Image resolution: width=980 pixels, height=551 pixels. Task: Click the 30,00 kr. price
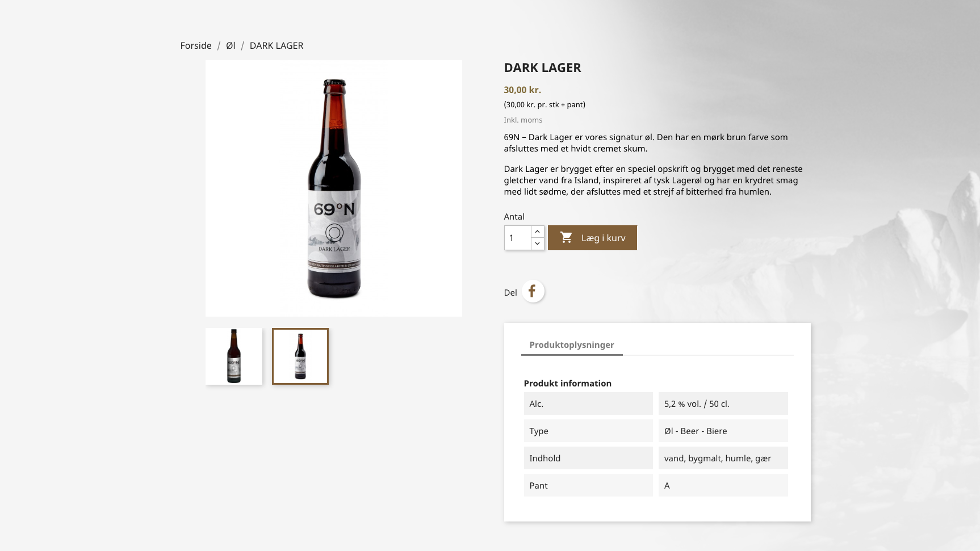(522, 90)
